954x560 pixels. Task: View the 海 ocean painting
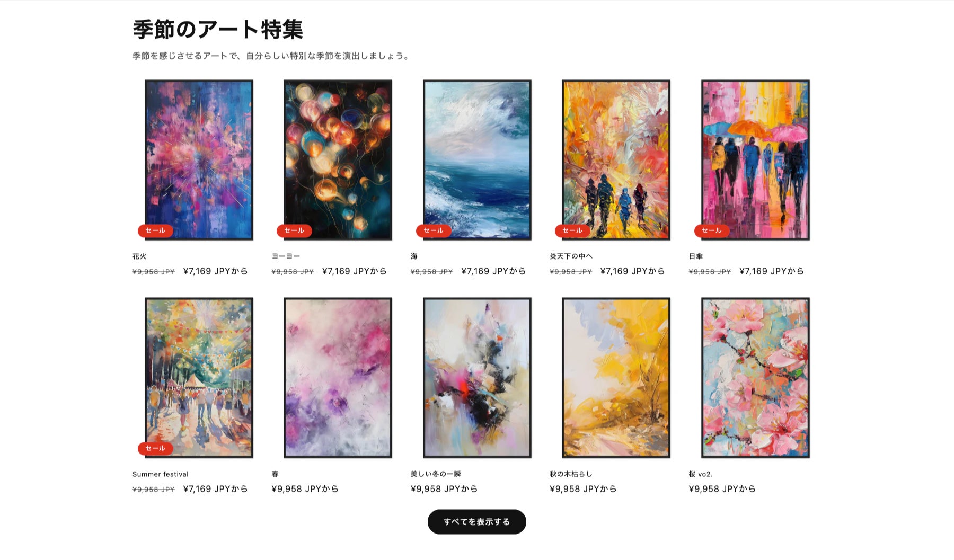click(x=477, y=160)
